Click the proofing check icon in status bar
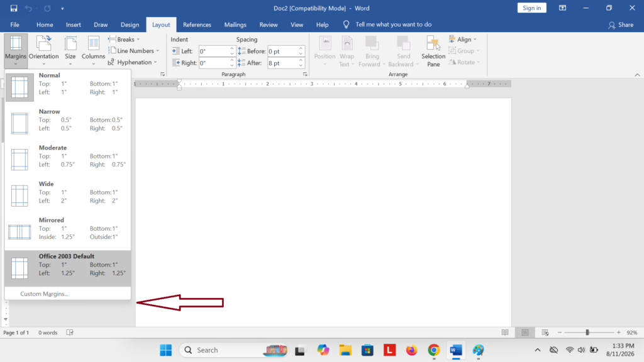Viewport: 644px width, 362px height. click(x=70, y=332)
